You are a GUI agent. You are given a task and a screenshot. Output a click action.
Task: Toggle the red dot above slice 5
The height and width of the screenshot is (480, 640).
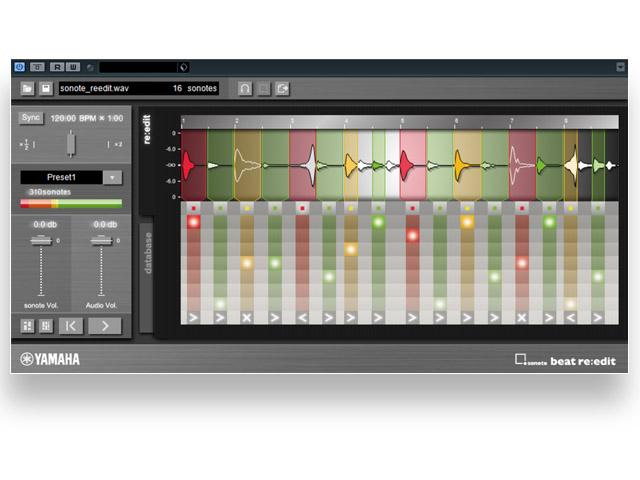(x=302, y=209)
